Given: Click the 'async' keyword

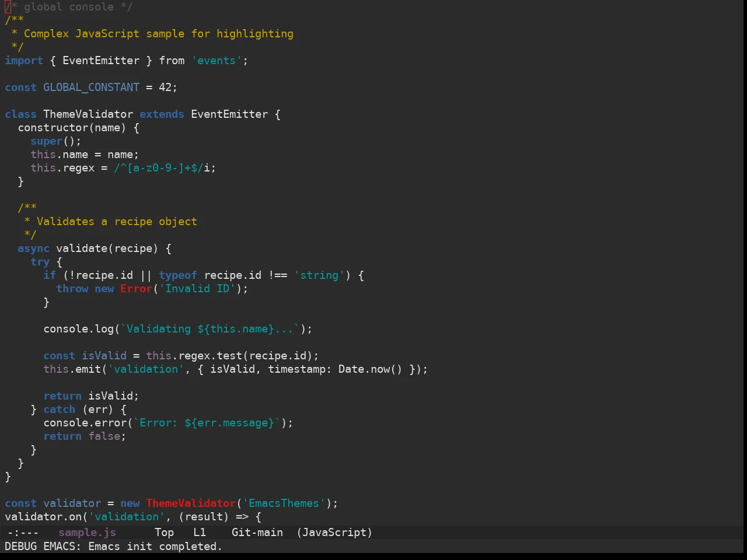Looking at the screenshot, I should coord(33,249).
